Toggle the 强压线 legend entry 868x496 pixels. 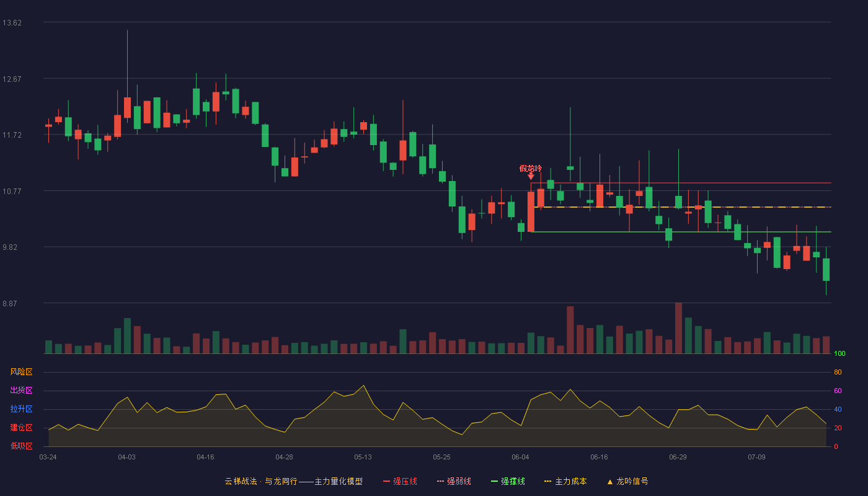400,481
